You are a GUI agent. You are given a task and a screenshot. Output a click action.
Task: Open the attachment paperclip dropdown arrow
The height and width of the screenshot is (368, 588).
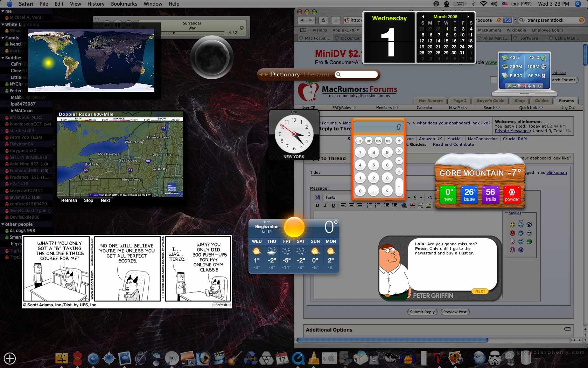[x=421, y=198]
